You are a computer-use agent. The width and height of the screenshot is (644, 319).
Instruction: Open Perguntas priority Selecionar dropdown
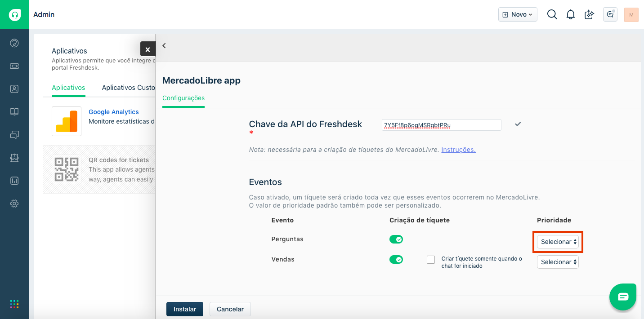pyautogui.click(x=558, y=242)
